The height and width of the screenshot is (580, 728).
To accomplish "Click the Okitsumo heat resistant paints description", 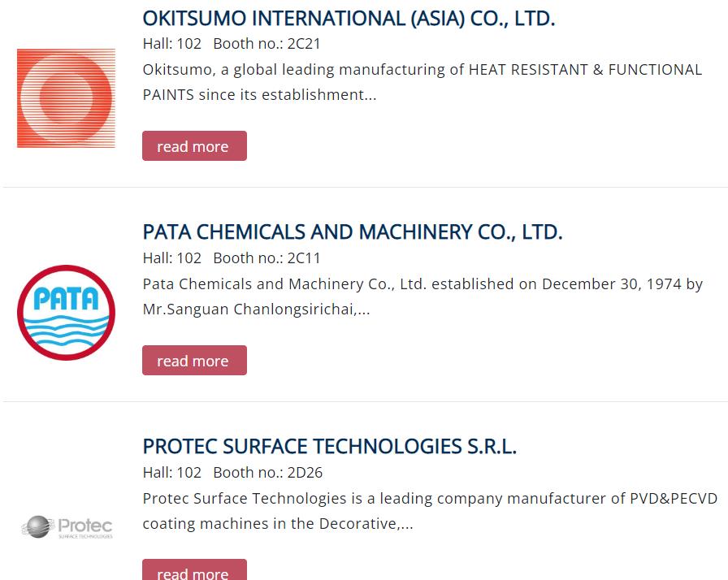I will click(x=422, y=70).
